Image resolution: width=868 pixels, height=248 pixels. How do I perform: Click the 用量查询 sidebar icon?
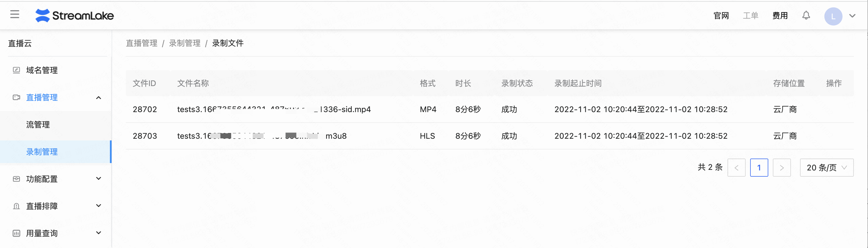[16, 233]
